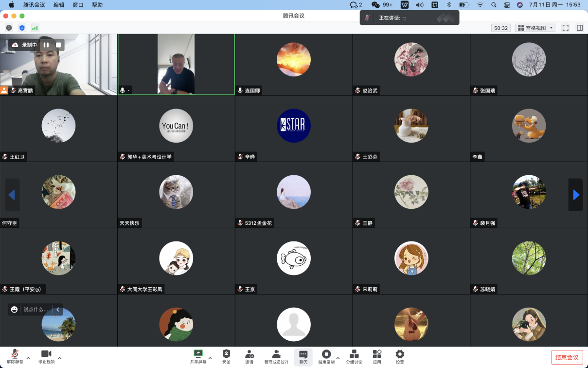
Task: Open the Invite (邀请) participants icon
Action: point(249,356)
